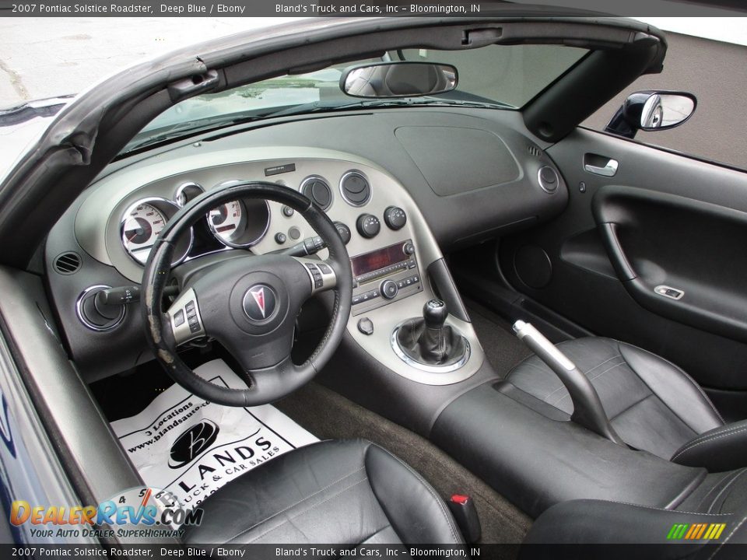Click the power window switch on door

669,292
